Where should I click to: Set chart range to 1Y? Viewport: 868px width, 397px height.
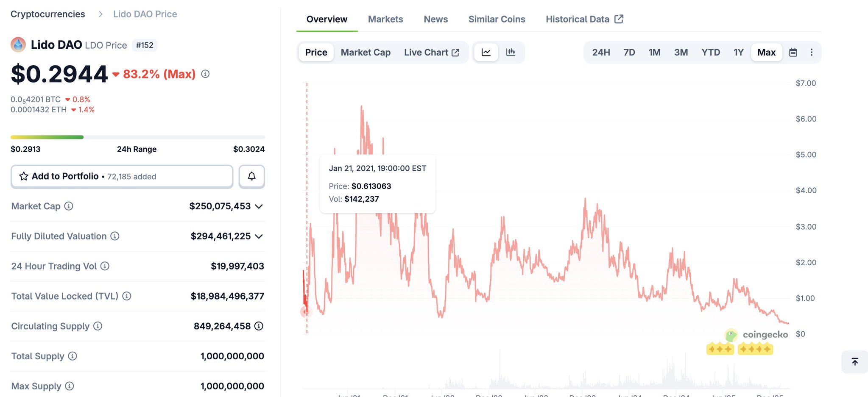[739, 53]
